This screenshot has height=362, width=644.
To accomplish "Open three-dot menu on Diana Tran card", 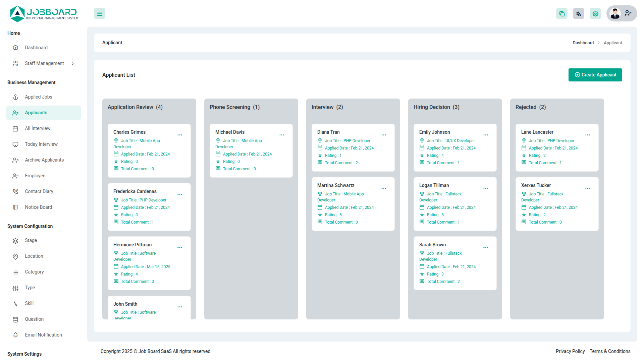I will (384, 135).
